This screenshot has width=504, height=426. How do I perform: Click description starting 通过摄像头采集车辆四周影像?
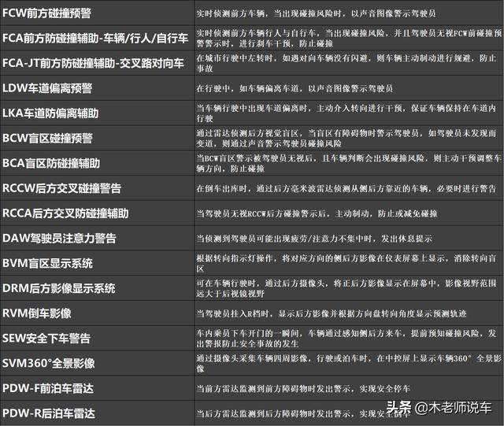pos(349,363)
